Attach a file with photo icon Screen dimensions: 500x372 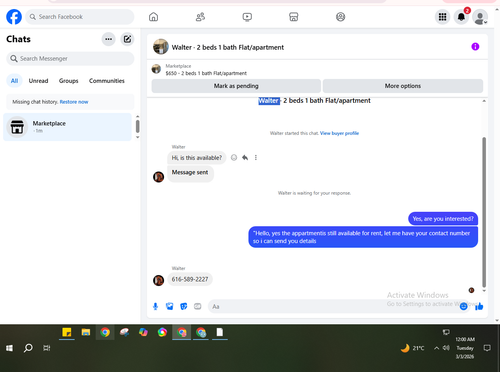click(x=170, y=306)
